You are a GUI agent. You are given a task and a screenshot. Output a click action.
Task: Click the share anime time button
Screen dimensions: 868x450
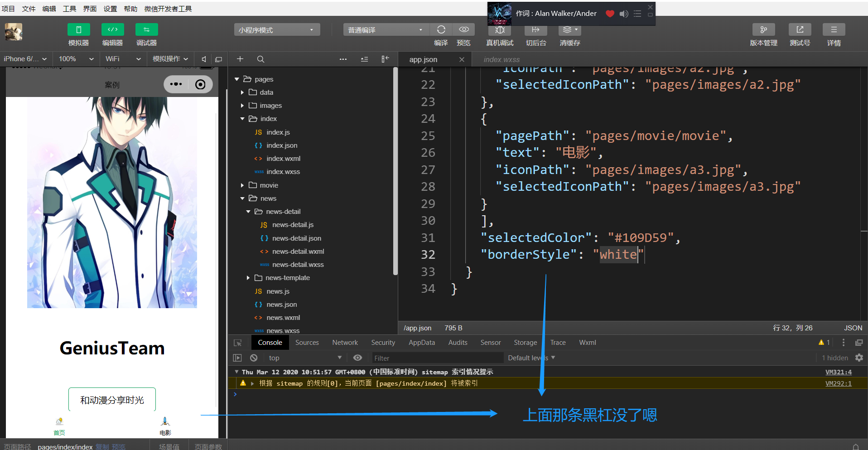112,400
